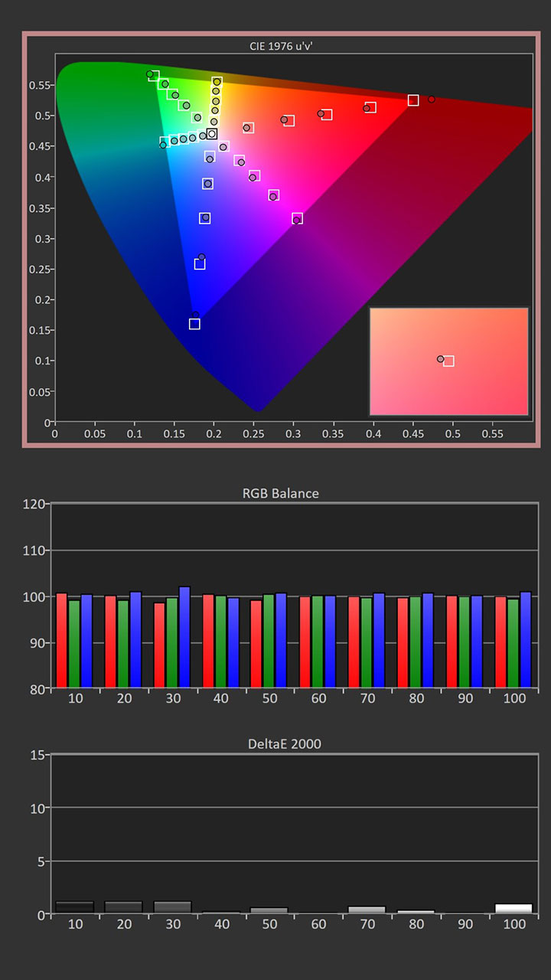Screen dimensions: 551x980
Task: Click the blue bar at 70 in RGB Balance
Action: pos(379,640)
